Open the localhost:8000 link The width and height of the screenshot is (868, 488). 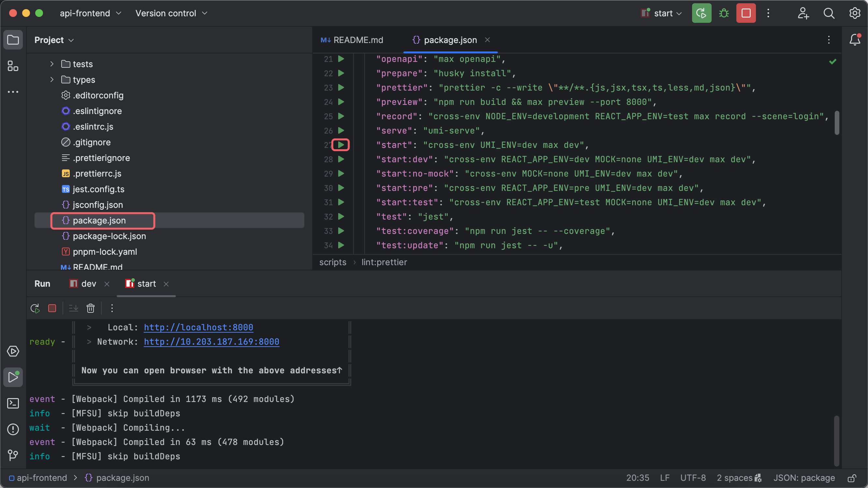pyautogui.click(x=198, y=327)
